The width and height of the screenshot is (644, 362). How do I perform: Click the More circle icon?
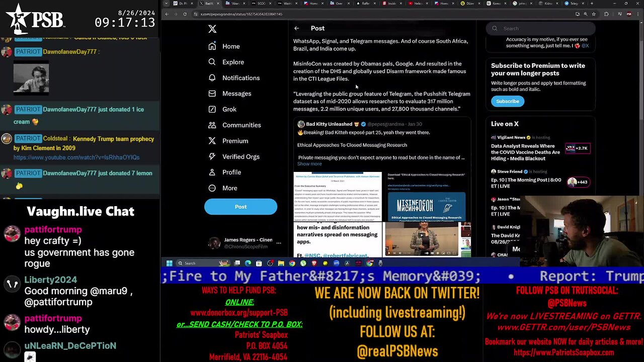[212, 188]
